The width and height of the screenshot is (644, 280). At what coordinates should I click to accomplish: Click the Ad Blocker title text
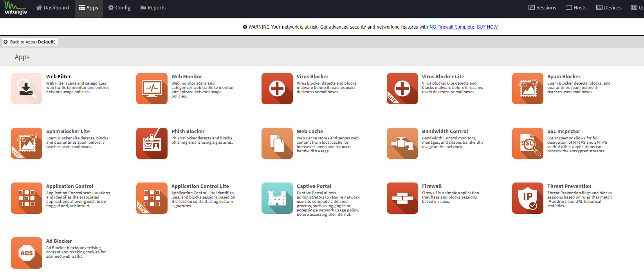[59, 241]
